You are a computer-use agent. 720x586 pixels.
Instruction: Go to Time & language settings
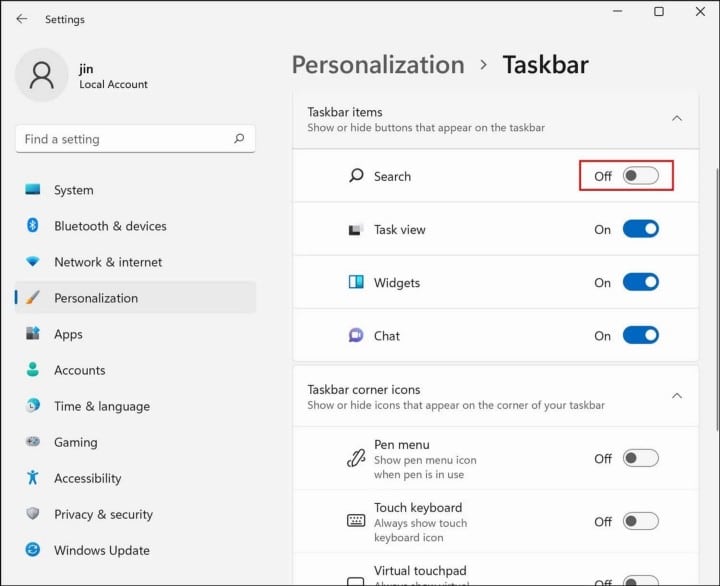pos(135,406)
